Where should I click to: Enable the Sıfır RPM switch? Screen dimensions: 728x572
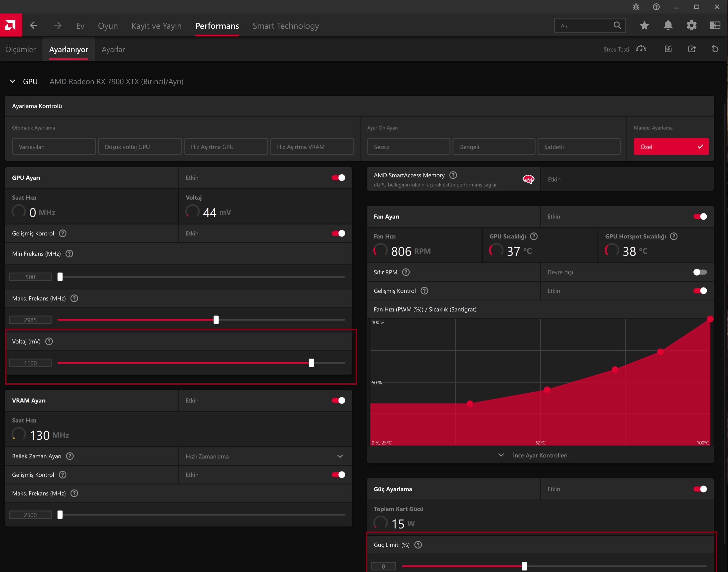click(700, 272)
